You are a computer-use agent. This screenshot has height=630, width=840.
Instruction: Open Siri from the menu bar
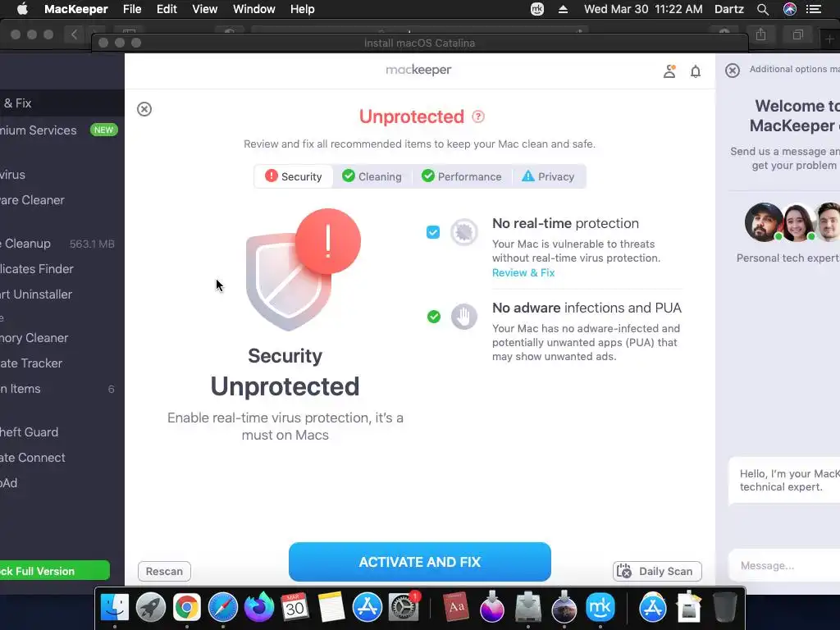[790, 9]
